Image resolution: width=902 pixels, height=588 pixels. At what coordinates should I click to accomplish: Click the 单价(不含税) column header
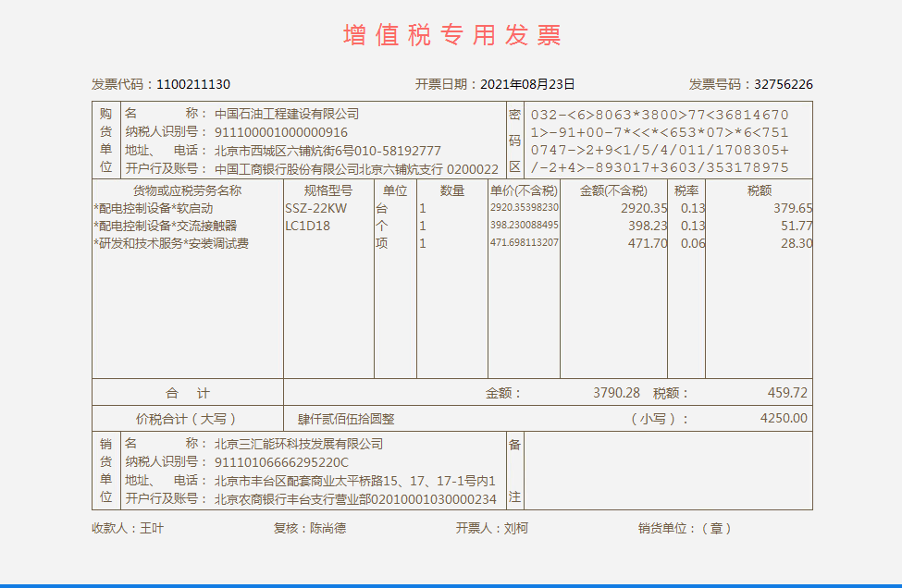point(524,190)
